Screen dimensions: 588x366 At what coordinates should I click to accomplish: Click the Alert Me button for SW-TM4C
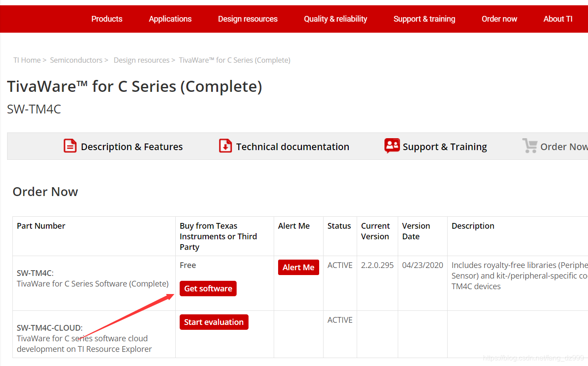click(298, 267)
